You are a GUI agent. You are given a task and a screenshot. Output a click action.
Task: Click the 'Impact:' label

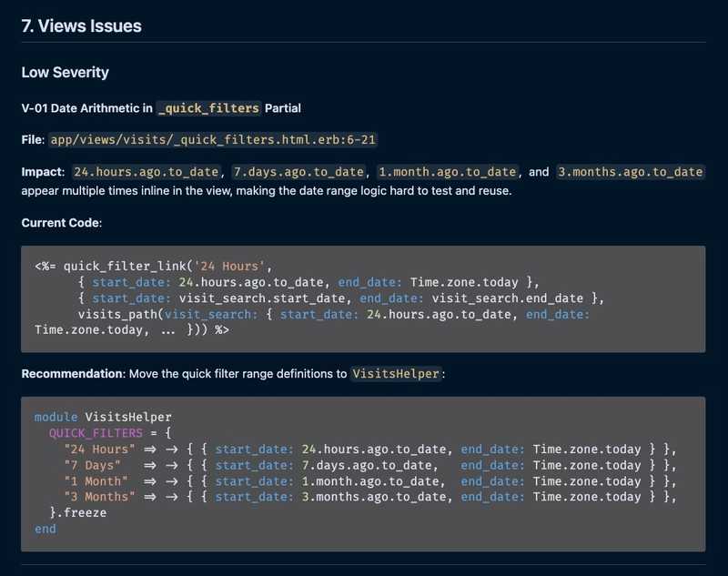[x=43, y=172]
